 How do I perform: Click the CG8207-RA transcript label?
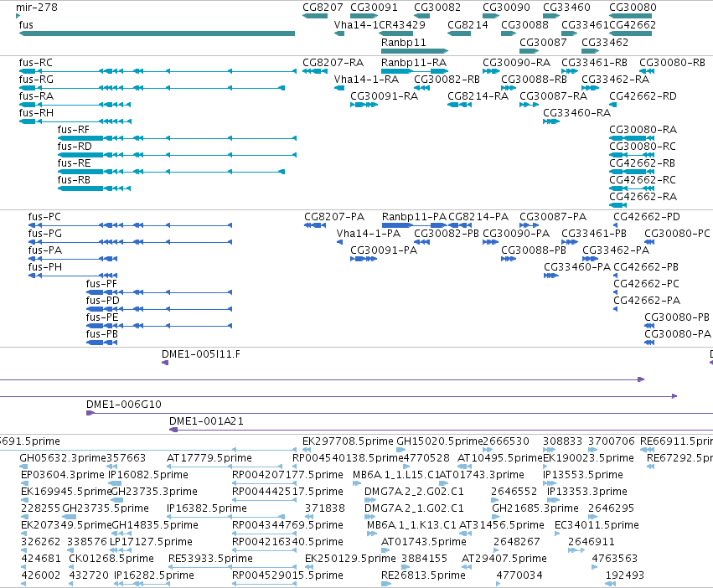tap(333, 62)
